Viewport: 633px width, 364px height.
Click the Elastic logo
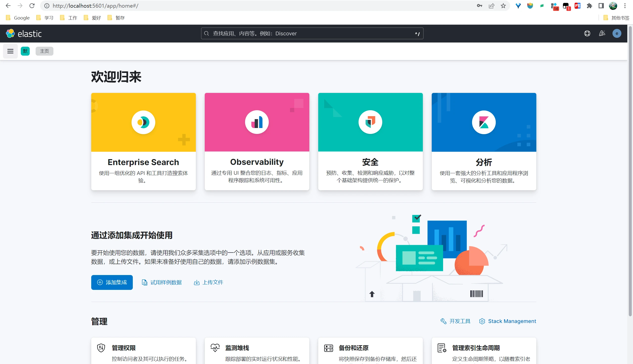pyautogui.click(x=24, y=34)
